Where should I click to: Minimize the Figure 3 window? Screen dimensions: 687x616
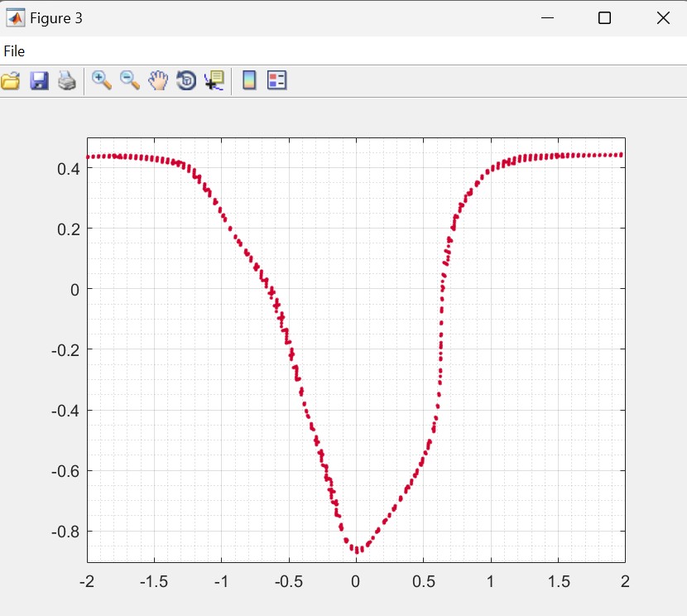(x=546, y=18)
